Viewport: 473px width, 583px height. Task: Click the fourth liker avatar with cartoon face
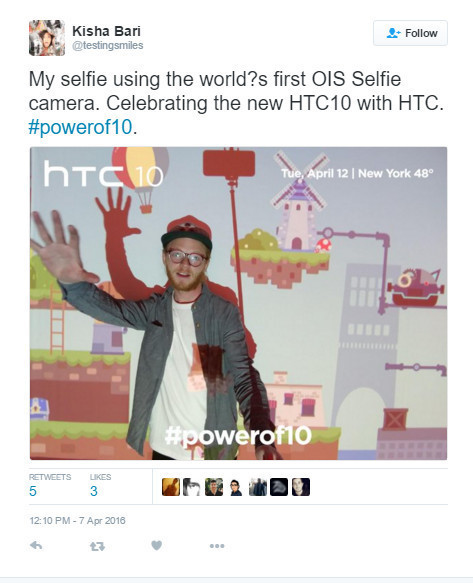click(236, 487)
